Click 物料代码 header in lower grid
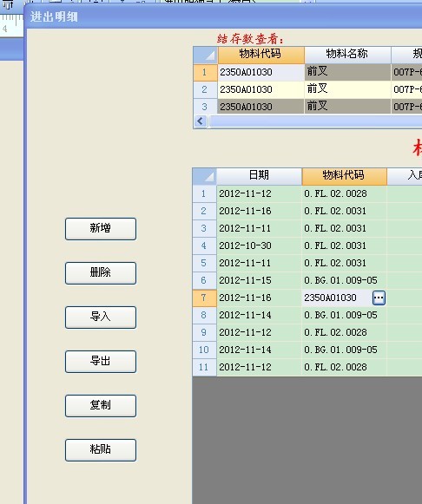The width and height of the screenshot is (422, 504). [x=344, y=176]
